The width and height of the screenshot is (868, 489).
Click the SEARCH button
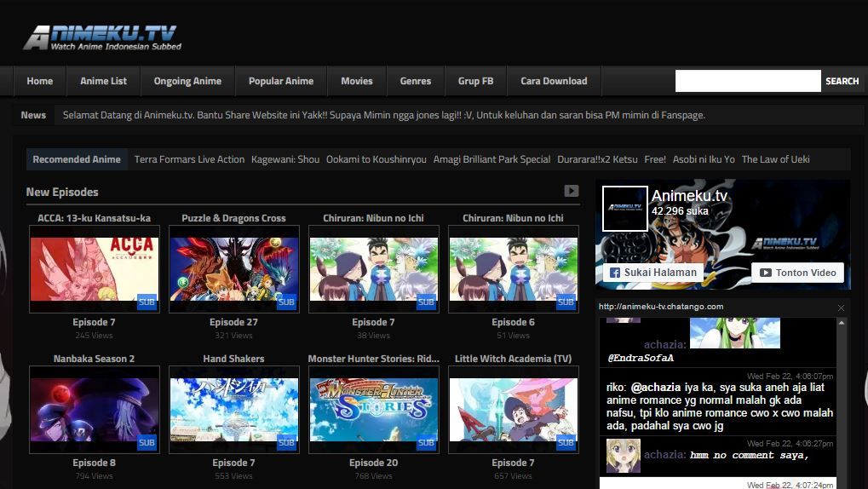[842, 81]
